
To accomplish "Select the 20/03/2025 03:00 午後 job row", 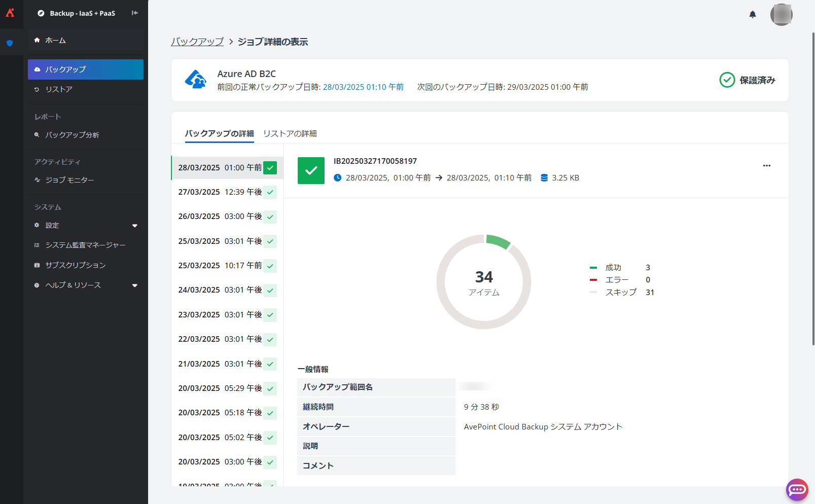I will [x=227, y=462].
